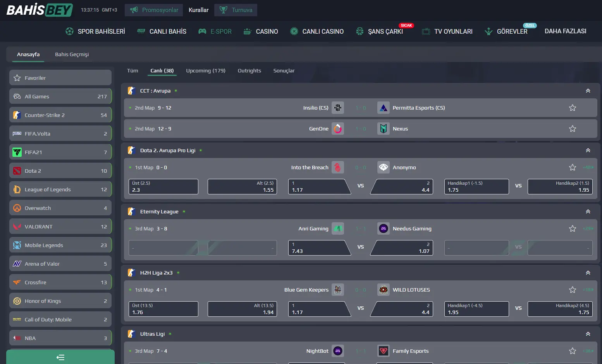The height and width of the screenshot is (364, 602).
Task: Select the Canlı (38) tab
Action: point(162,70)
